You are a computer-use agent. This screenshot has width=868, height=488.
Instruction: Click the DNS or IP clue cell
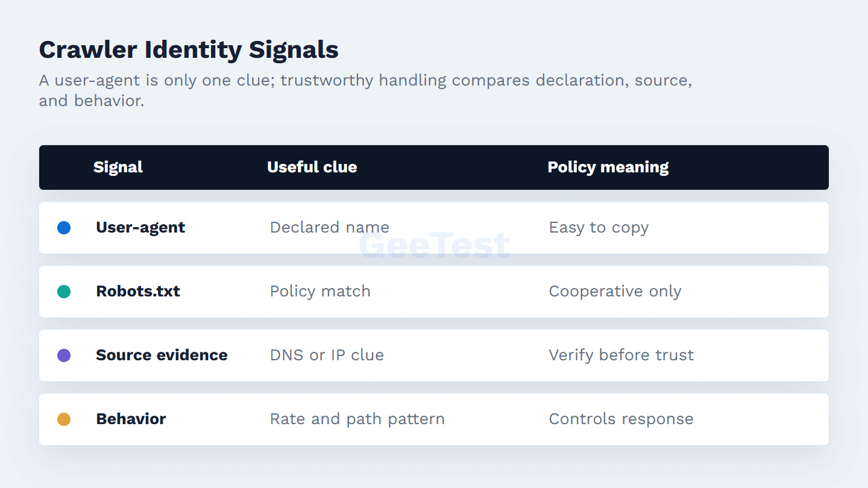[x=327, y=355]
